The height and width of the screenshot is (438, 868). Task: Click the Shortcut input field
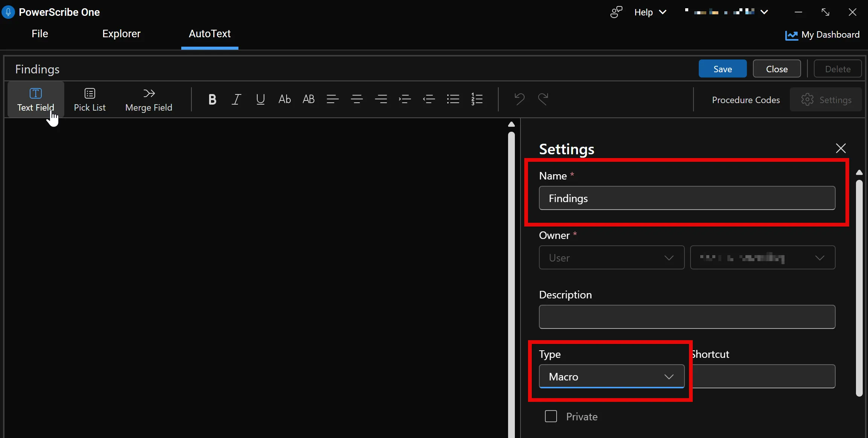tap(764, 376)
